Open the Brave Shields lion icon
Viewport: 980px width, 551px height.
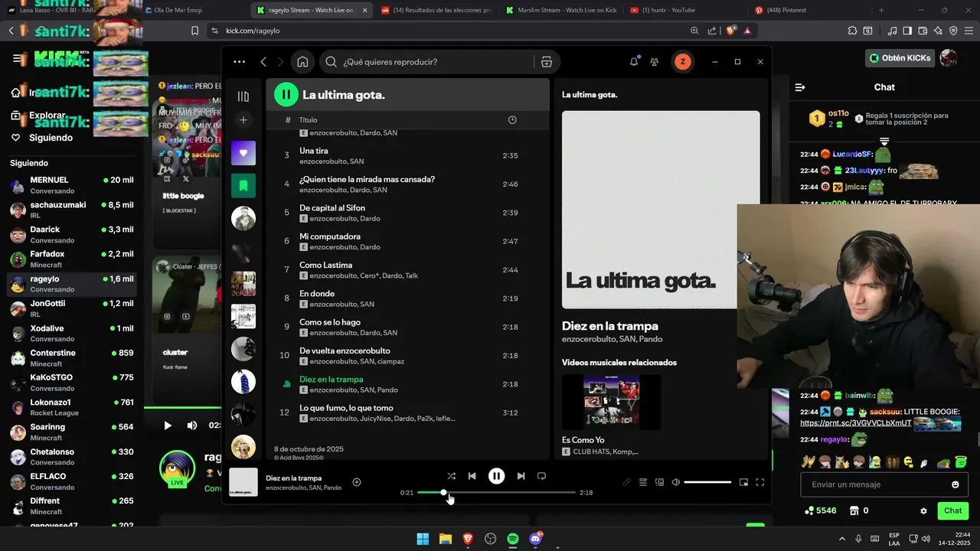(x=731, y=31)
